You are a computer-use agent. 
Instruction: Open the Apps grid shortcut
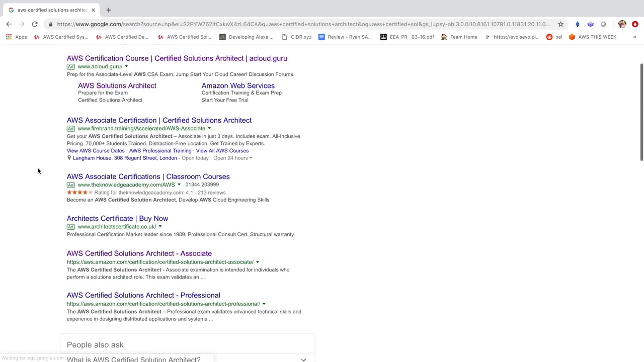point(17,37)
